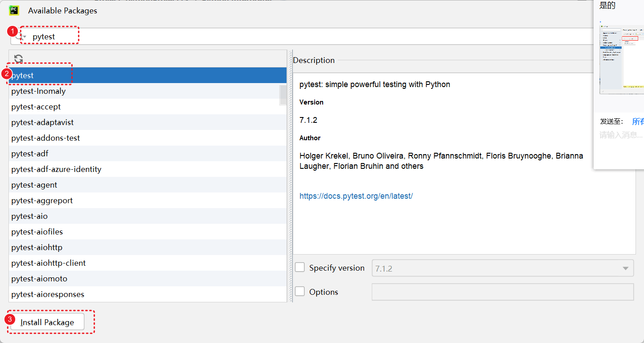Enable the Options checkbox
Image resolution: width=644 pixels, height=343 pixels.
300,292
